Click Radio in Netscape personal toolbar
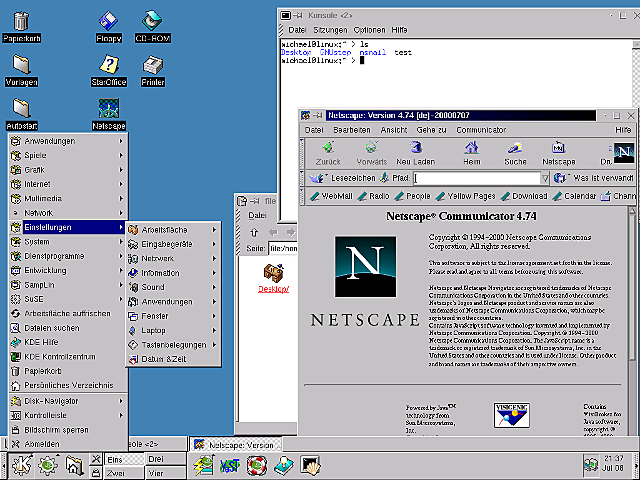Image resolution: width=640 pixels, height=480 pixels. tap(373, 196)
